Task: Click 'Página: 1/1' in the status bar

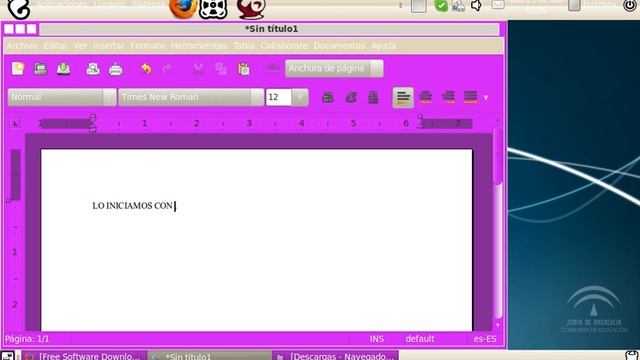Action: [27, 339]
